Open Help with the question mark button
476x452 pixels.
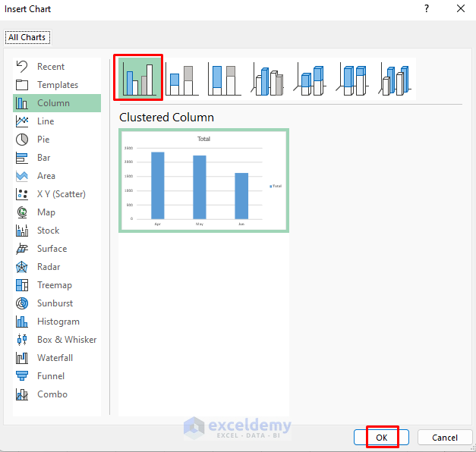pos(427,8)
